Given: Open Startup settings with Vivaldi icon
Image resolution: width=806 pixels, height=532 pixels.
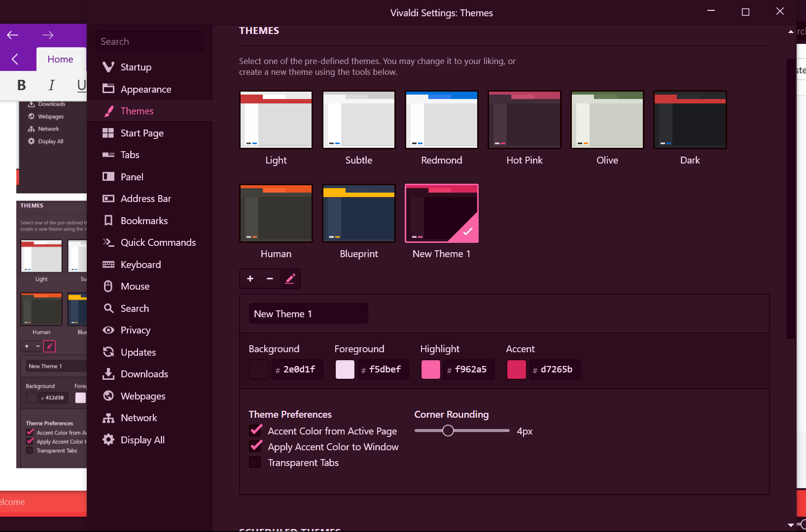Looking at the screenshot, I should [136, 67].
